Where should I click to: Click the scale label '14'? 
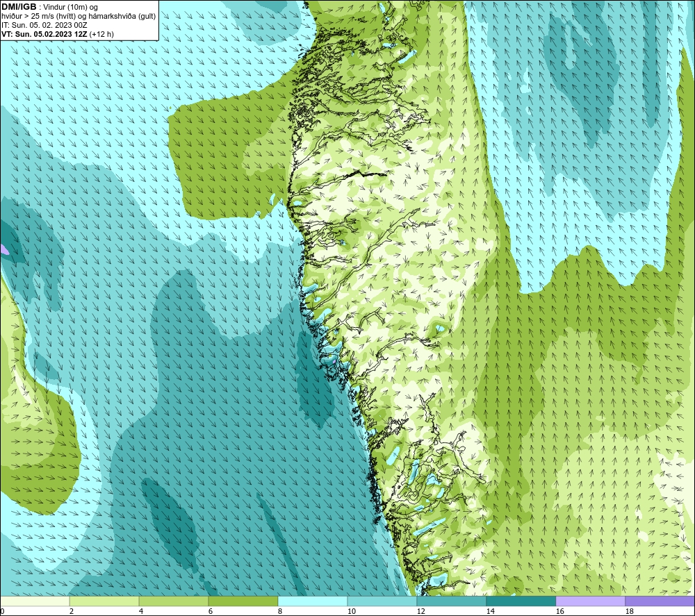pyautogui.click(x=490, y=612)
